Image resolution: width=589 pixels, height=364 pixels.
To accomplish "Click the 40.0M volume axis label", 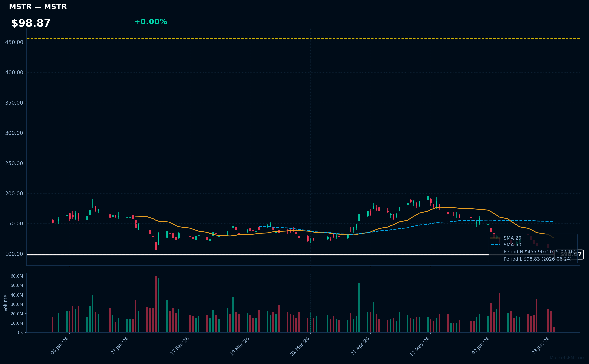I will coord(17,295).
